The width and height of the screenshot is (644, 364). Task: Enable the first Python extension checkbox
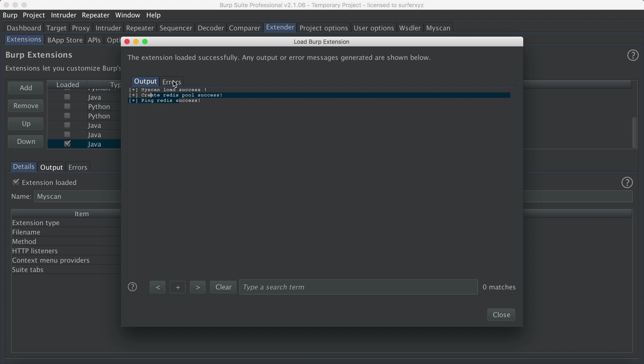(67, 107)
